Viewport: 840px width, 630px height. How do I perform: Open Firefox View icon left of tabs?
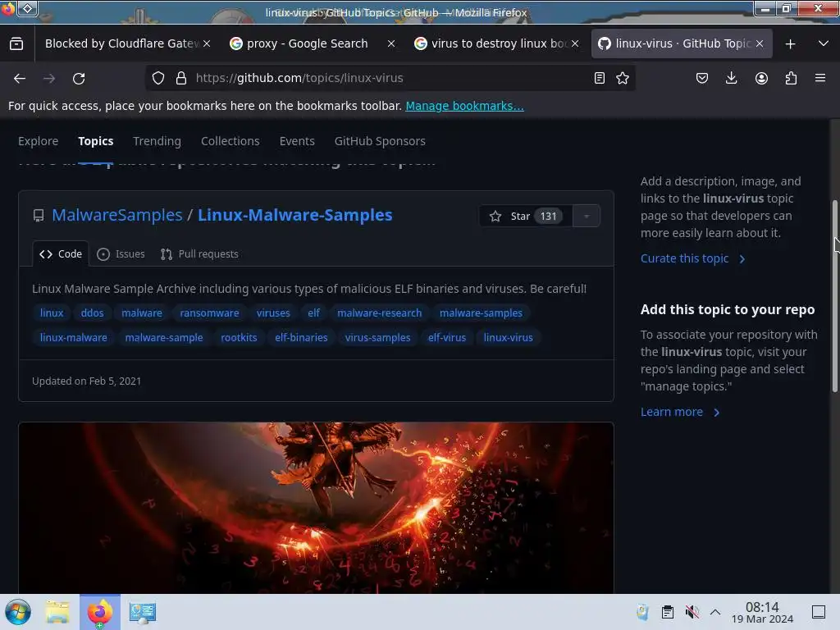click(x=16, y=43)
